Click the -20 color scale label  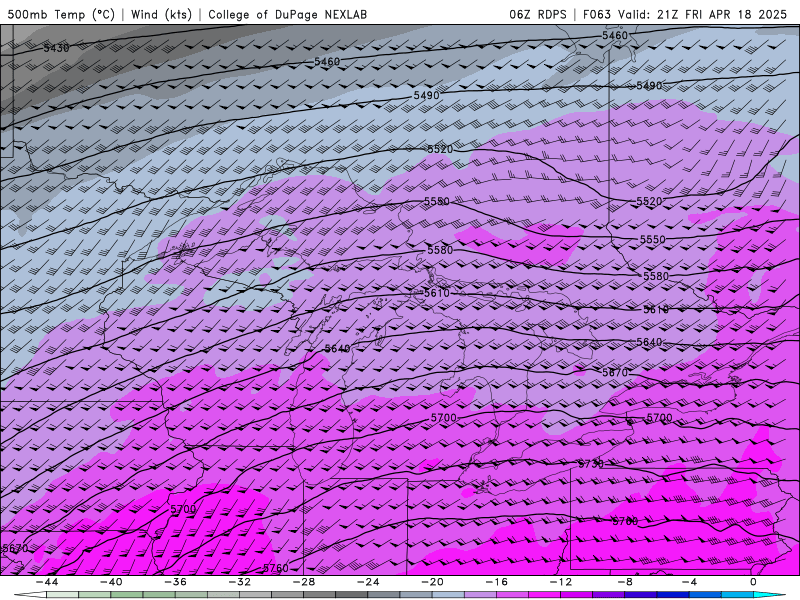(432, 582)
